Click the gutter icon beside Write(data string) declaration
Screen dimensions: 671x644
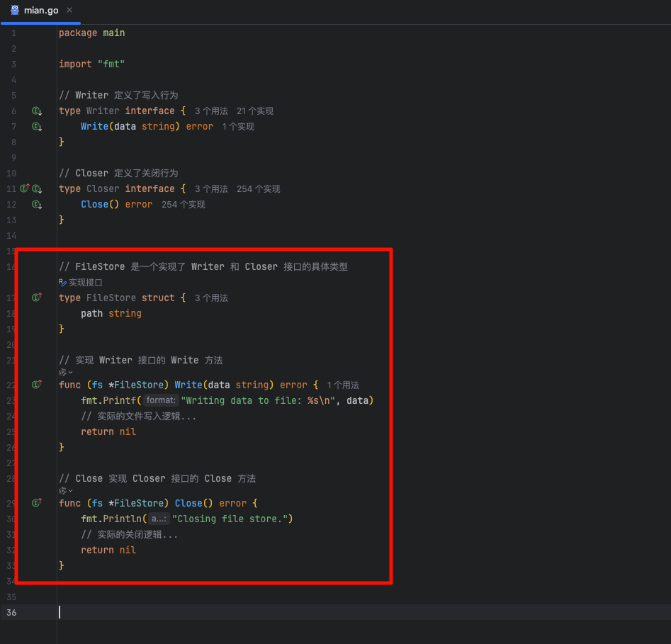click(x=37, y=127)
